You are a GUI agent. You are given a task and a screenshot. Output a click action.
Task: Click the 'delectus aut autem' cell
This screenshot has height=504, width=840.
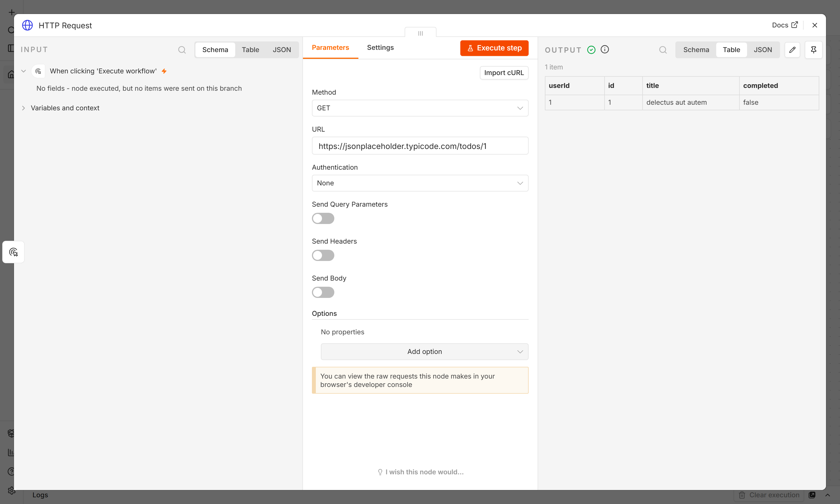pyautogui.click(x=690, y=102)
